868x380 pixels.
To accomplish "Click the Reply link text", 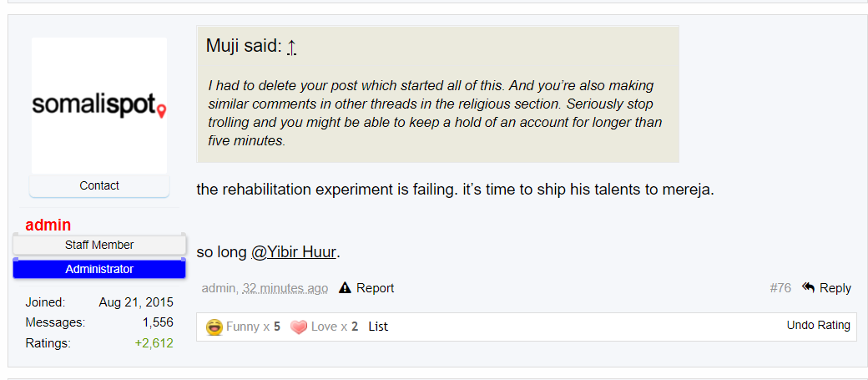I will click(x=835, y=288).
